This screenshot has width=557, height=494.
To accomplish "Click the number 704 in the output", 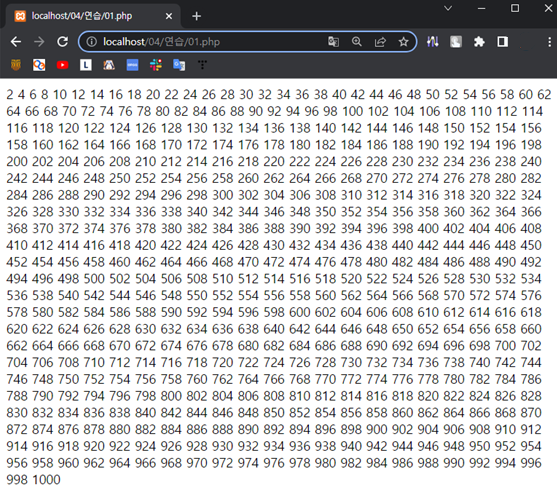I will pyautogui.click(x=17, y=363).
